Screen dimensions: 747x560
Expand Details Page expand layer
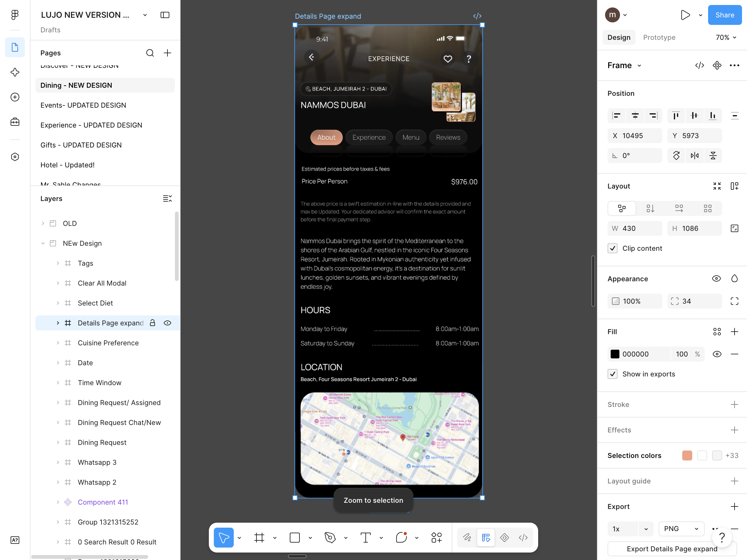click(x=58, y=323)
